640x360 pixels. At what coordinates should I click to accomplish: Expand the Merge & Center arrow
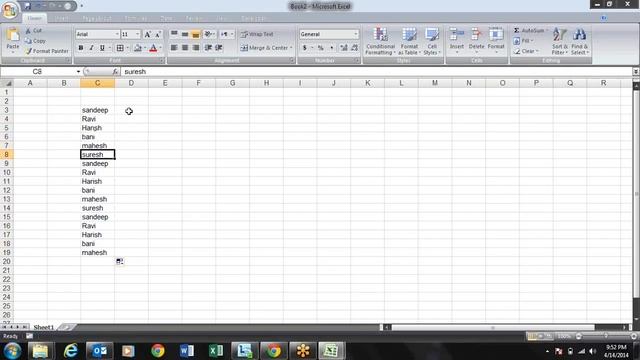[291, 48]
